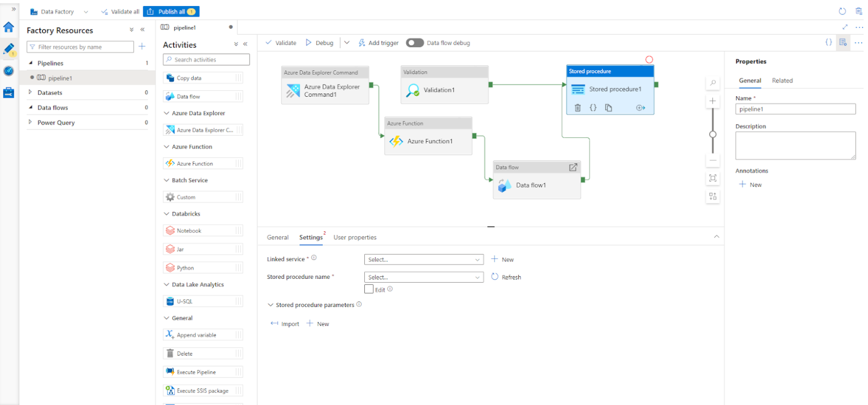Select the Copy data activity
This screenshot has width=868, height=405.
coord(203,78)
